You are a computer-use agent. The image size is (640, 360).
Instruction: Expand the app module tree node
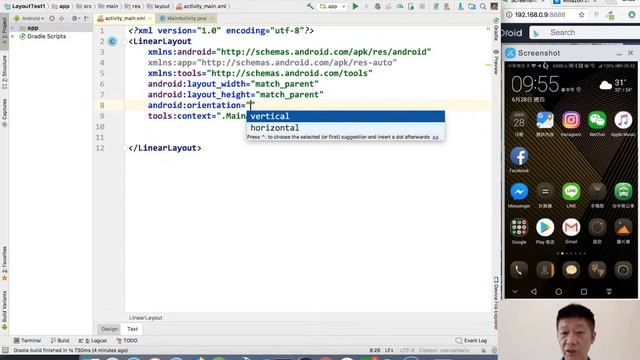[x=13, y=28]
